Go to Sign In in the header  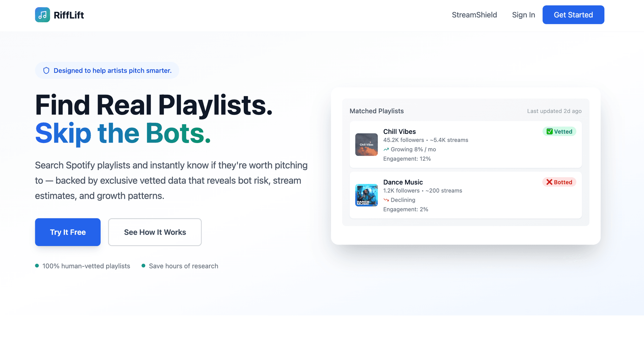[523, 15]
